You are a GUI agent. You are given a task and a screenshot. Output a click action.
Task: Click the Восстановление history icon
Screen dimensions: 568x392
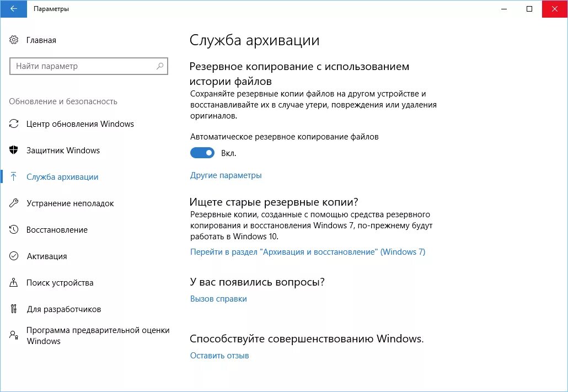(14, 230)
